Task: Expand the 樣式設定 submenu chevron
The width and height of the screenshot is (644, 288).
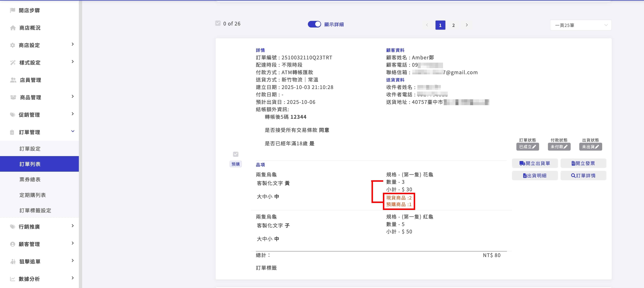Action: pyautogui.click(x=73, y=62)
